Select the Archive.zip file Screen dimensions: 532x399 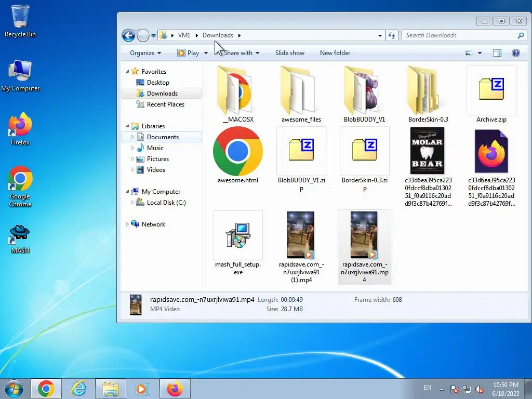click(x=491, y=95)
